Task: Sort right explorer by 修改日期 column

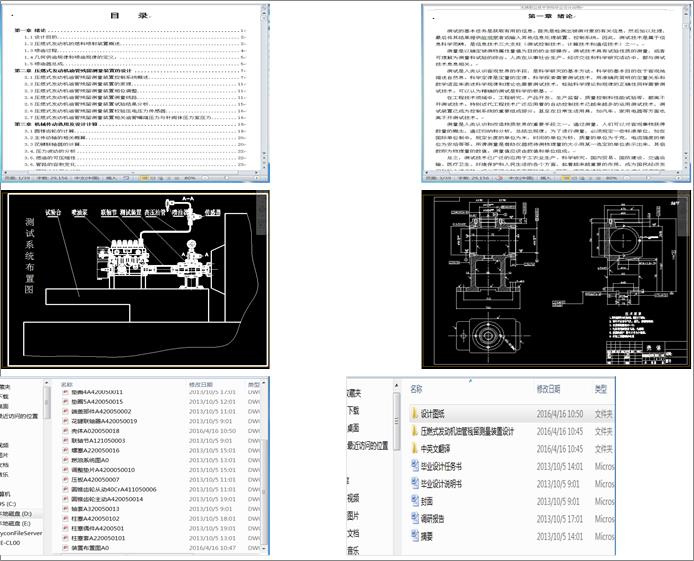Action: click(548, 389)
